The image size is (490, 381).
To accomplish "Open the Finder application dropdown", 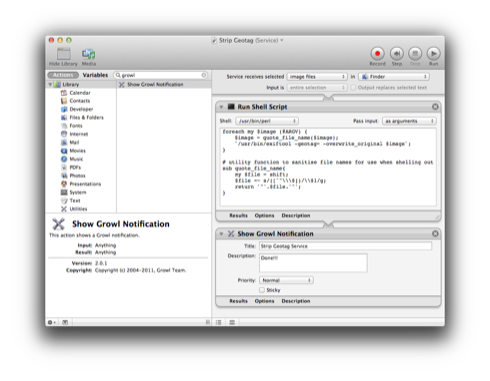I will (394, 77).
